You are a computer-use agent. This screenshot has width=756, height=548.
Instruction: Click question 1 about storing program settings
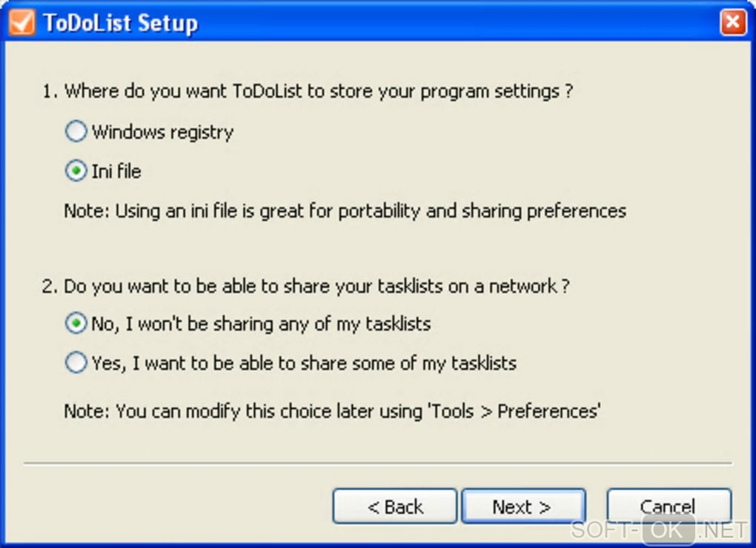(x=308, y=92)
